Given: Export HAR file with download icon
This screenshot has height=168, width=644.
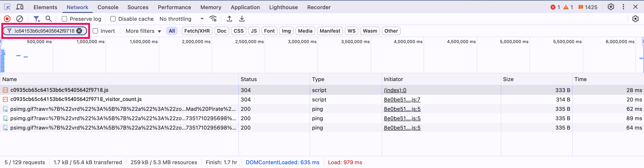Looking at the screenshot, I should [x=242, y=19].
